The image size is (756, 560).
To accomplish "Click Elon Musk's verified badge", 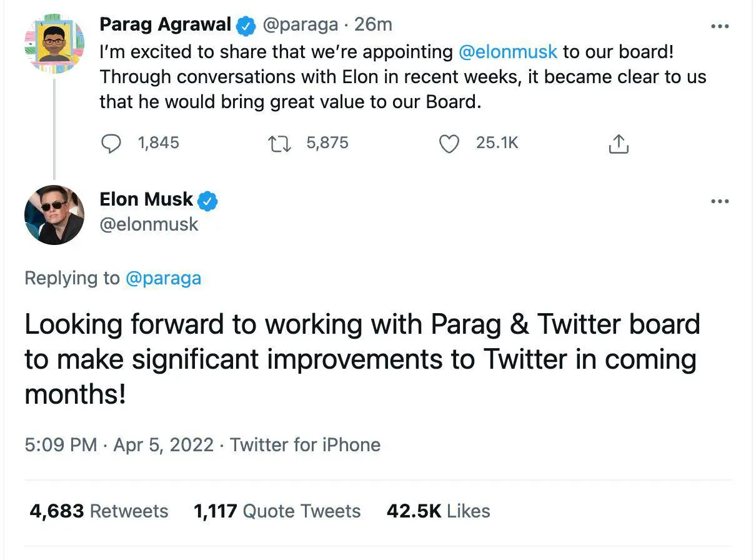I will pyautogui.click(x=207, y=201).
